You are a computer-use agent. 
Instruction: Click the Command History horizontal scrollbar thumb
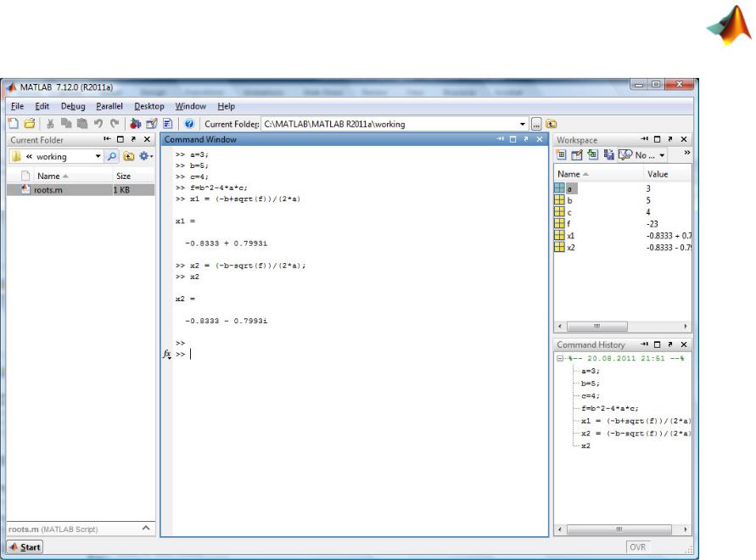click(619, 529)
